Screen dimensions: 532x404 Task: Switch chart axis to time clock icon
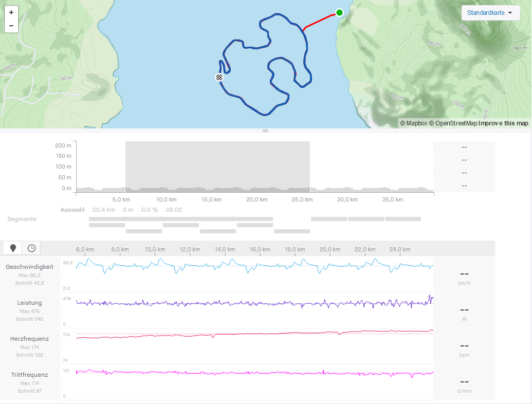[31, 248]
